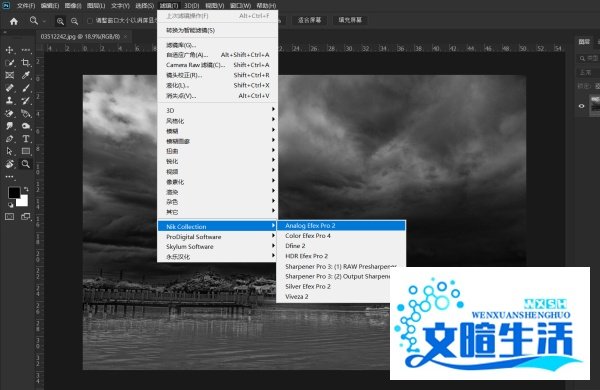The image size is (600, 390).
Task: Close the 03512242.jpg document tab
Action: (x=126, y=37)
